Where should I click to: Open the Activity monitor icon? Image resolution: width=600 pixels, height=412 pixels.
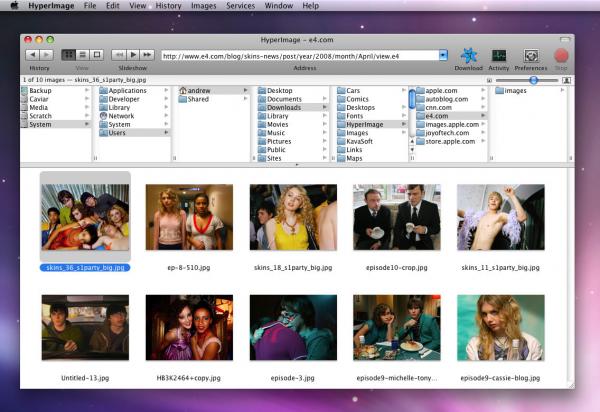tap(499, 56)
